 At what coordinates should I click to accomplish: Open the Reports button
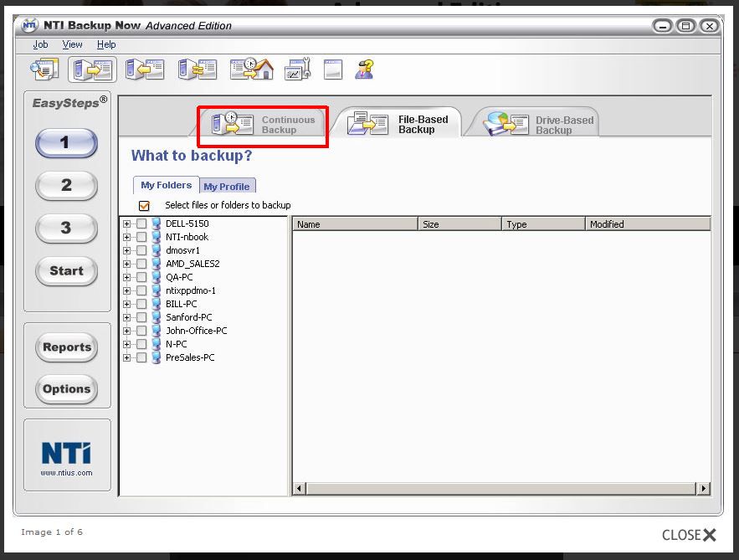coord(66,347)
